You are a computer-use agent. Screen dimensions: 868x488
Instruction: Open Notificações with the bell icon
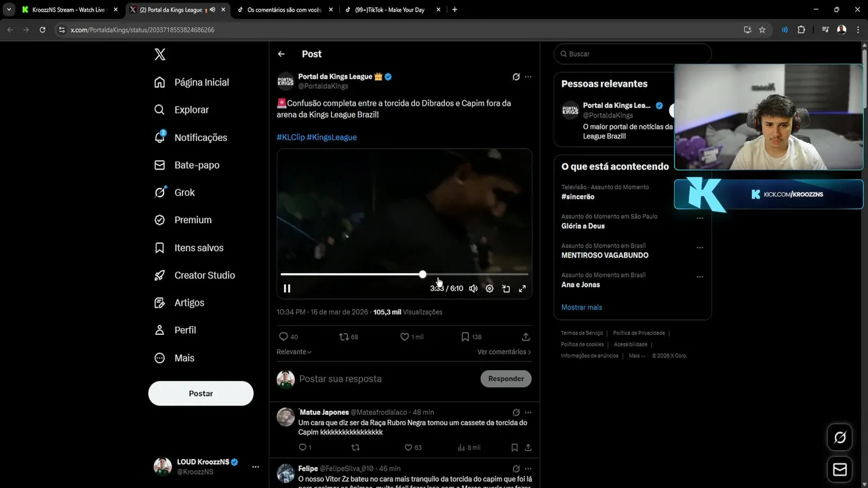(x=191, y=137)
